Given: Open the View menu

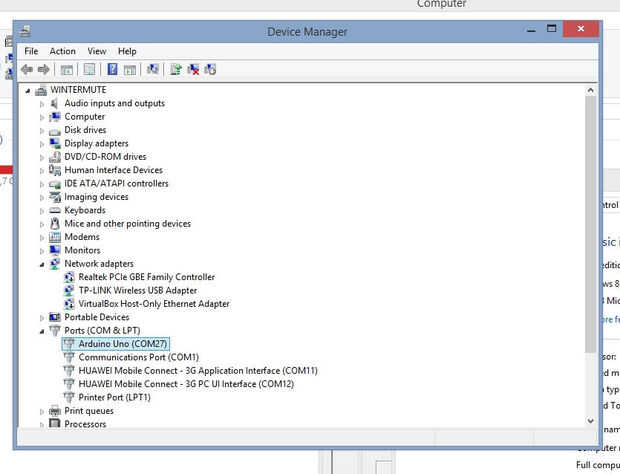Looking at the screenshot, I should [97, 51].
